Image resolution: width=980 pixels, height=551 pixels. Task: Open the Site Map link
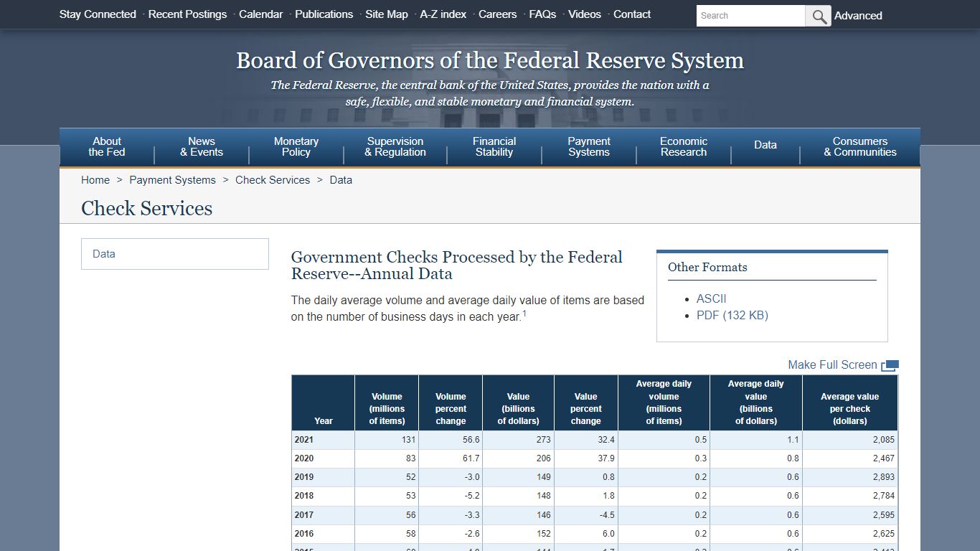[x=386, y=14]
